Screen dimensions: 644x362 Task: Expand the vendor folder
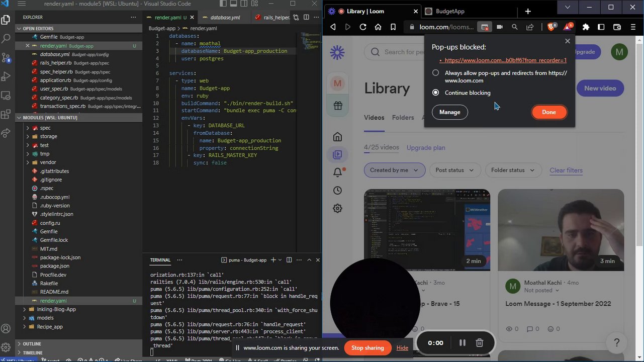pos(48,162)
